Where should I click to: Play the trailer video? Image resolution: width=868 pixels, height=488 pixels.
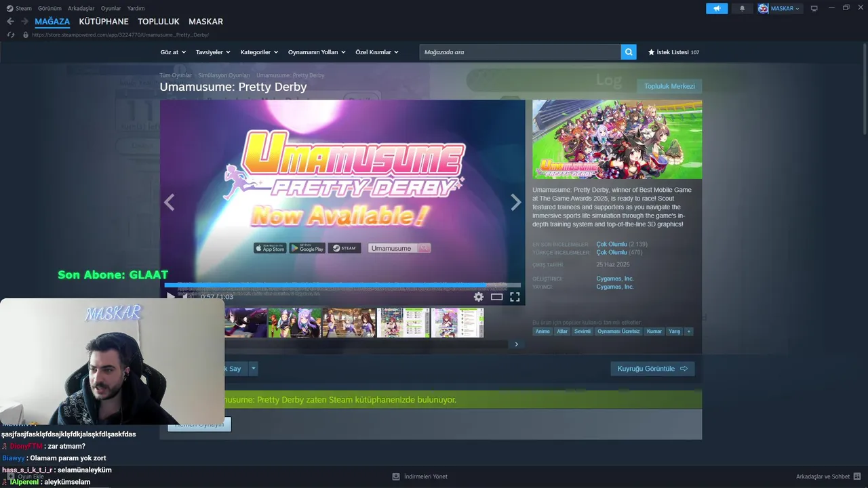click(x=171, y=297)
